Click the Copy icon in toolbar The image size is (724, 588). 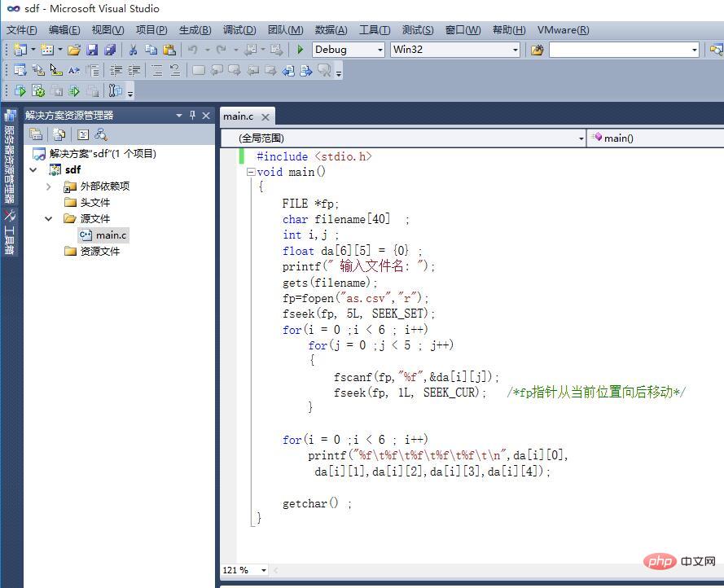(151, 50)
